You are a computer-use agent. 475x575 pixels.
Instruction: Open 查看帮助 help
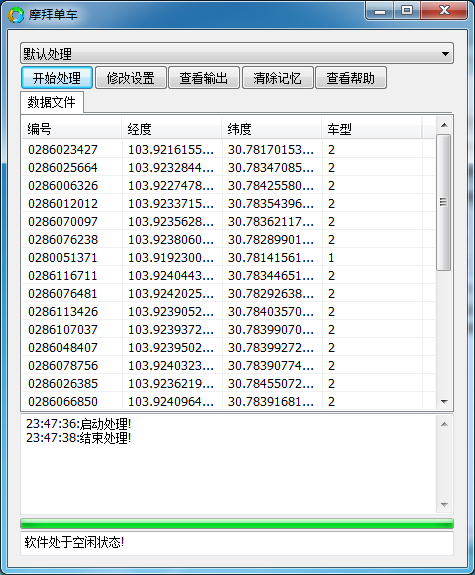point(351,78)
